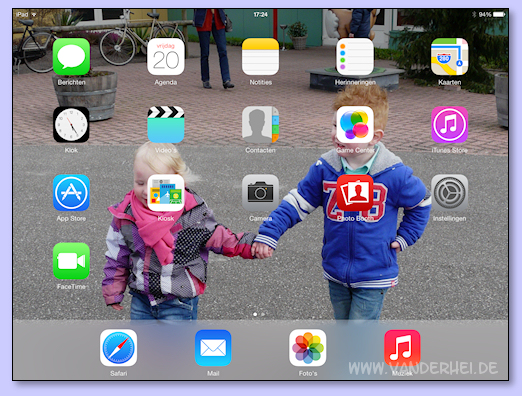
Task: Open the Berichten messages app
Action: tap(71, 57)
